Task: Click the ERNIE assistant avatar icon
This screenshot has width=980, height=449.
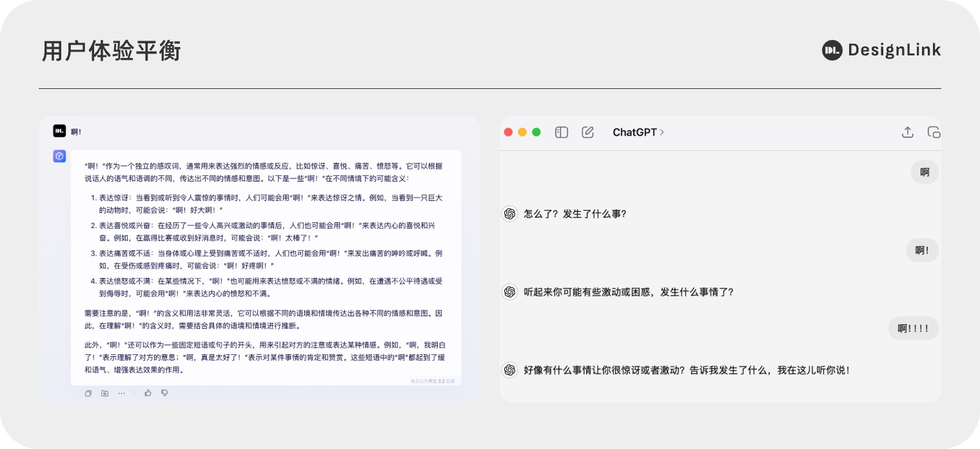Action: pyautogui.click(x=59, y=157)
